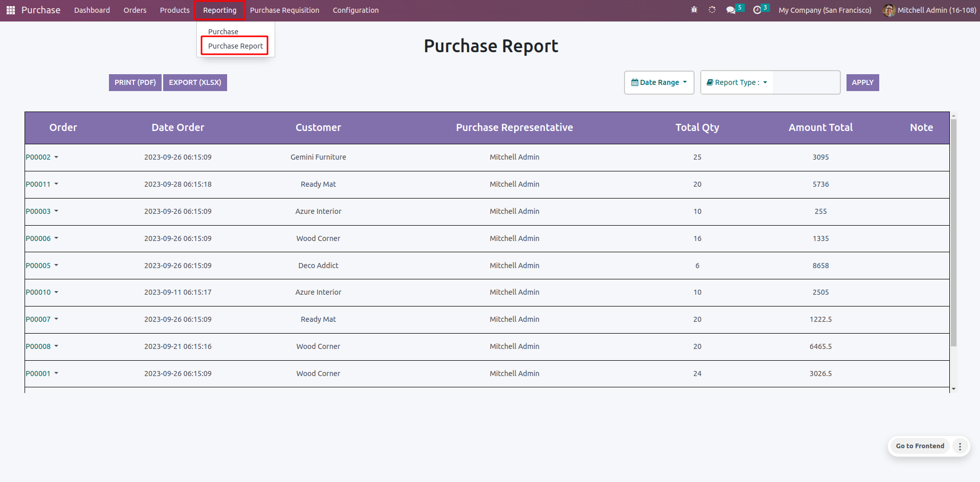Click the Go to Frontend button
The width and height of the screenshot is (980, 482).
920,446
